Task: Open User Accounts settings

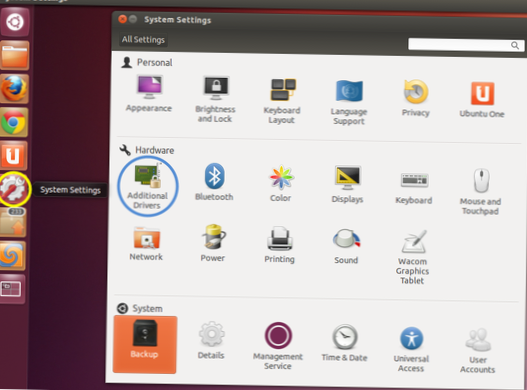Action: [478, 350]
